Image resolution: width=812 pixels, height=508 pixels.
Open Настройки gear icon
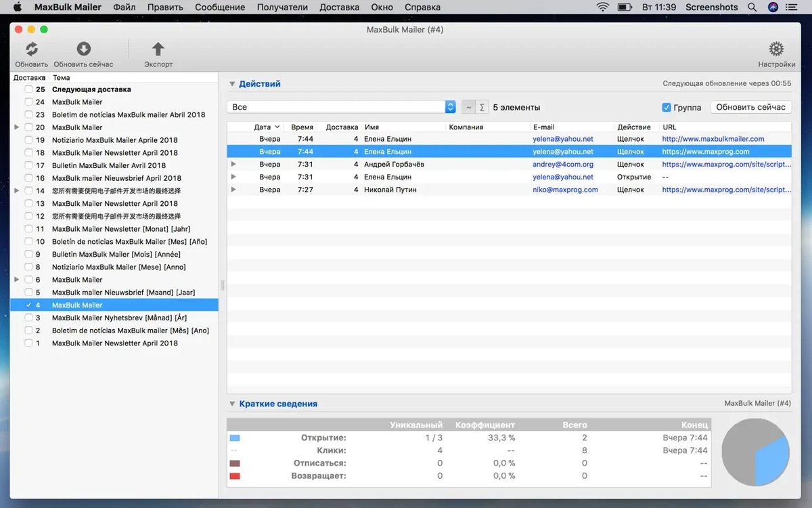[x=776, y=49]
